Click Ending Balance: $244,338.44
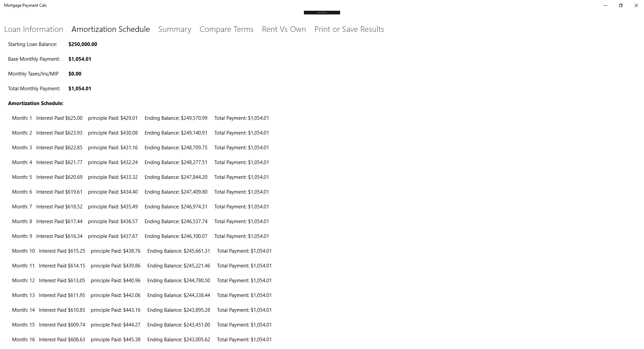The image size is (644, 349). 179,295
